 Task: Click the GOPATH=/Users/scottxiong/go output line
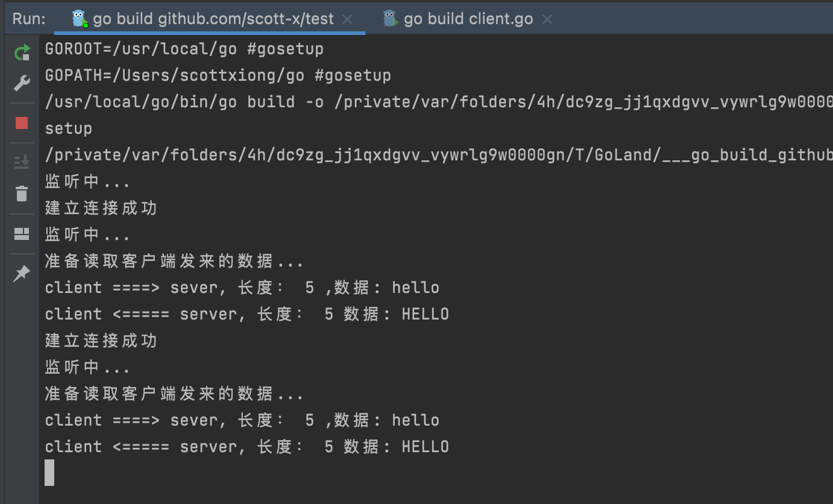tap(218, 75)
